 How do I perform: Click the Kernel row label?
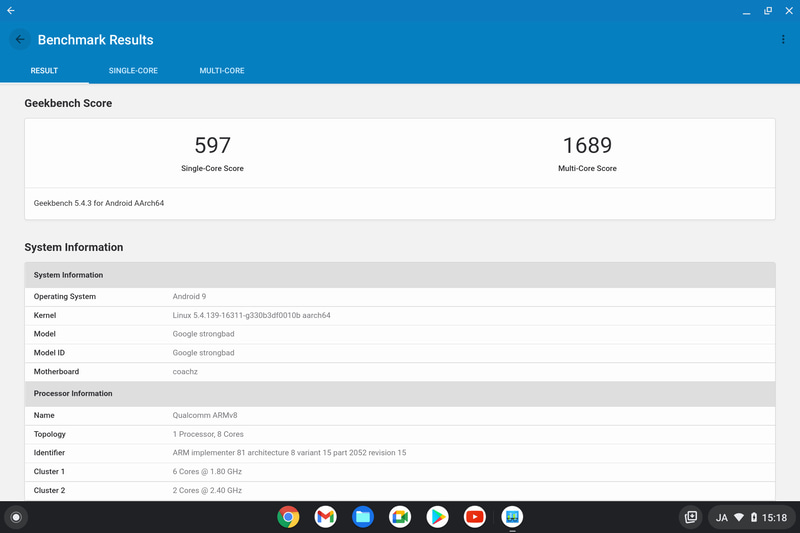(45, 315)
